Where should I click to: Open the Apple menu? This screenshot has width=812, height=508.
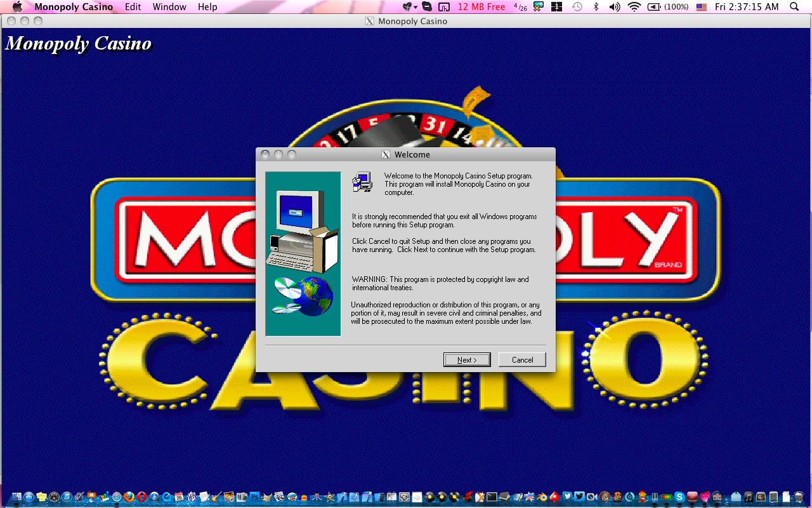pos(17,7)
